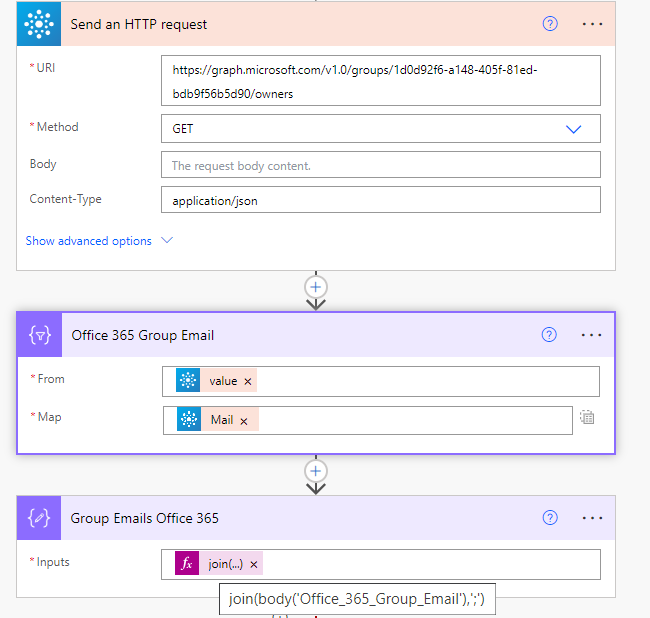Click the empty area of the From field
The image size is (650, 618).
coord(427,381)
